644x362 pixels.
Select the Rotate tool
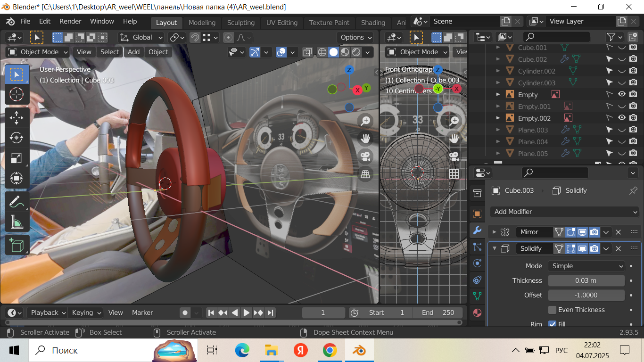17,138
